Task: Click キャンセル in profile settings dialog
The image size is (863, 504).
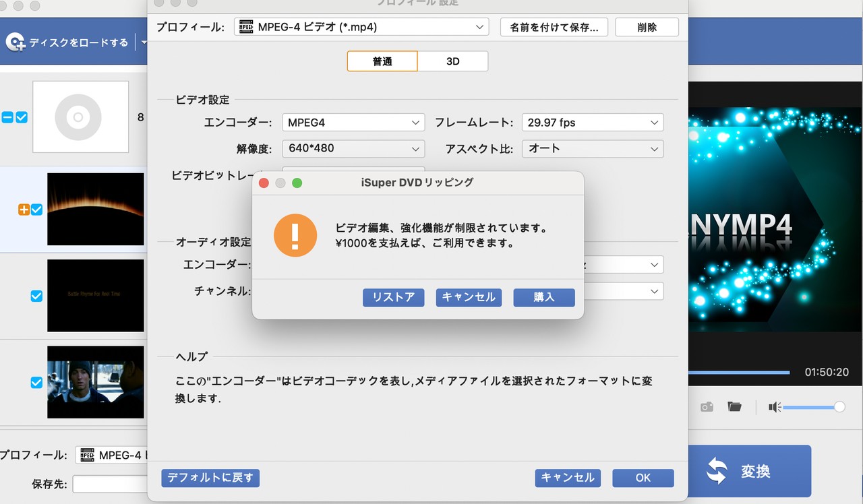Action: click(568, 478)
